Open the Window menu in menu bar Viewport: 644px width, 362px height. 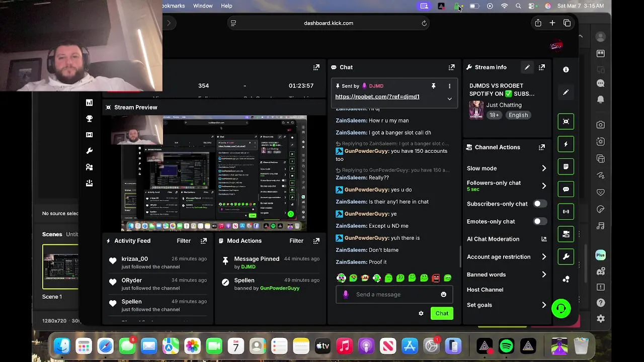[x=203, y=6]
